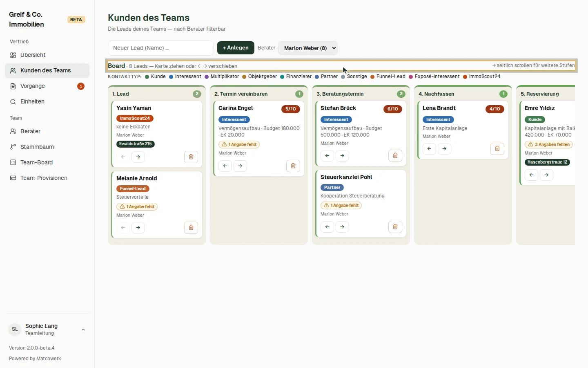Advance Lena Brandt to next stage
Image resolution: width=588 pixels, height=368 pixels.
(445, 149)
